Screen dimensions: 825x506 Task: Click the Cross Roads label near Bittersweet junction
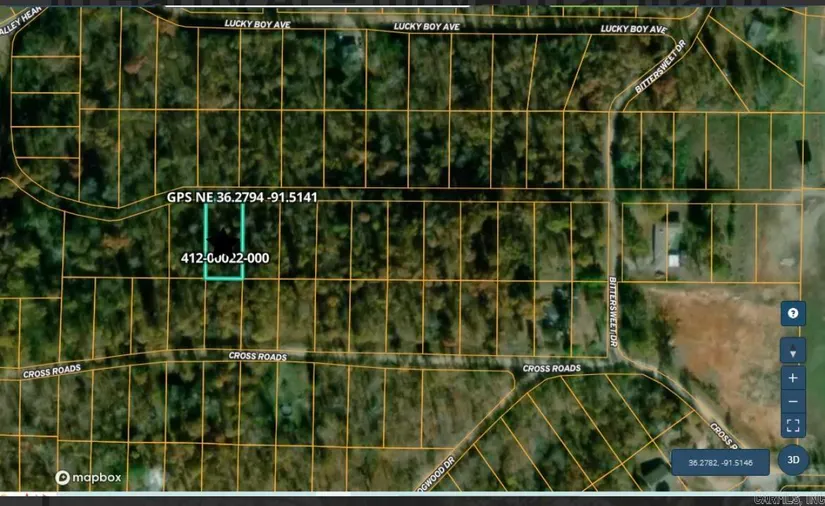[551, 369]
